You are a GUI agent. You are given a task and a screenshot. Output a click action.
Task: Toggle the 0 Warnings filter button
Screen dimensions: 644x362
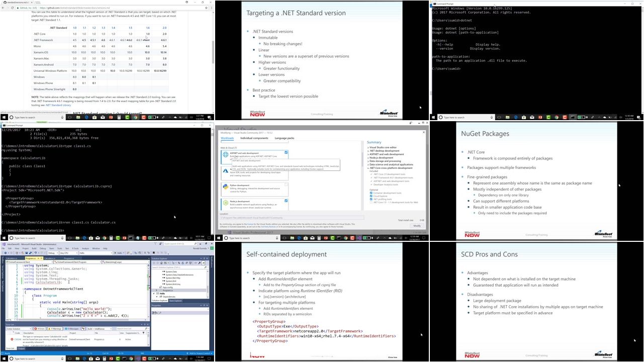[55, 329]
